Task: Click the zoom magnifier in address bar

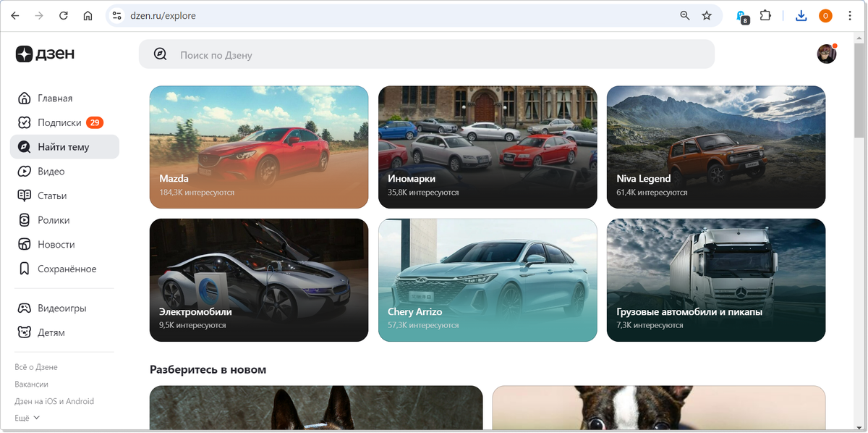Action: (x=685, y=15)
